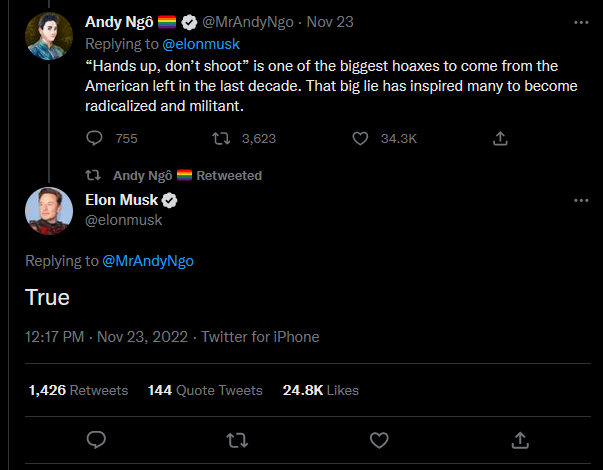Open the @elonmusk mention link
The image size is (603, 470).
pyautogui.click(x=201, y=44)
